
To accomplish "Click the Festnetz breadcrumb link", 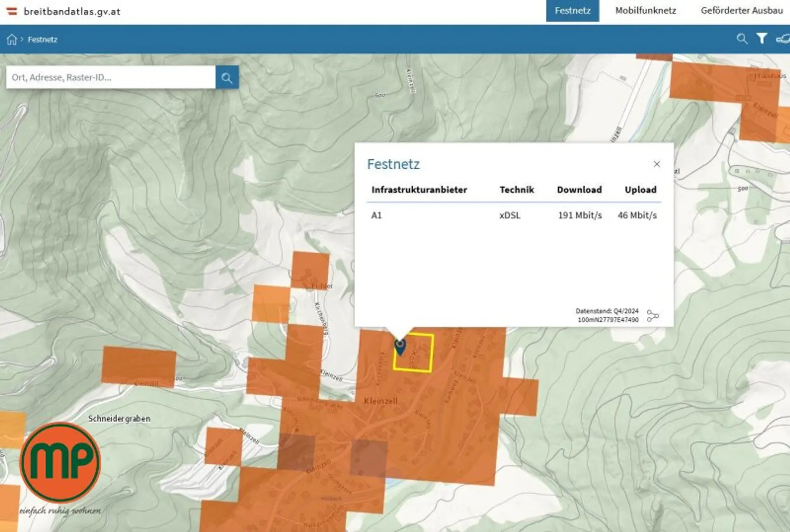I will 42,39.
